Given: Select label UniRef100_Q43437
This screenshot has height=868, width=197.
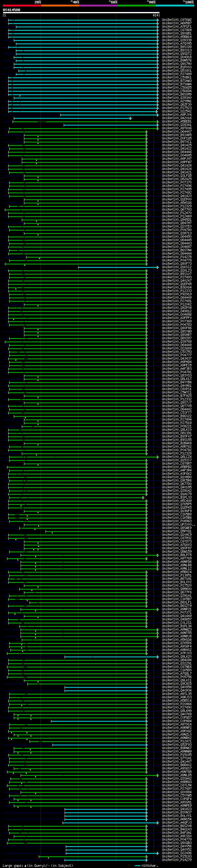Looking at the screenshot, I should click(177, 358).
